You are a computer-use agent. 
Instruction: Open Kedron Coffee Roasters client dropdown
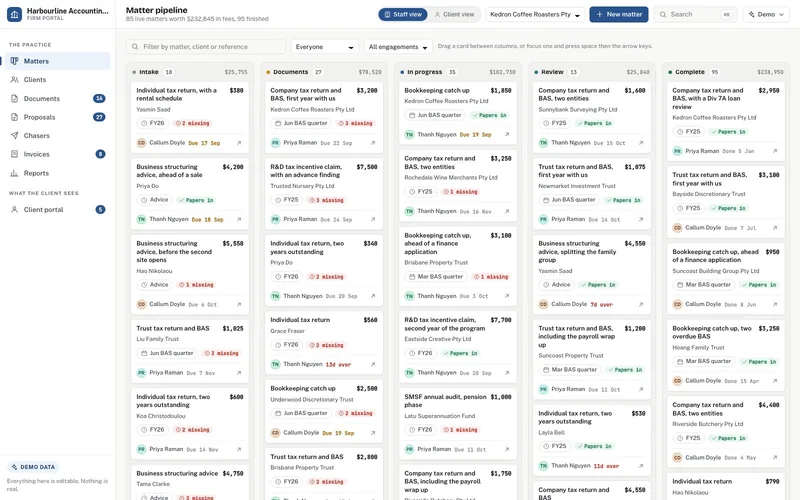click(x=535, y=14)
